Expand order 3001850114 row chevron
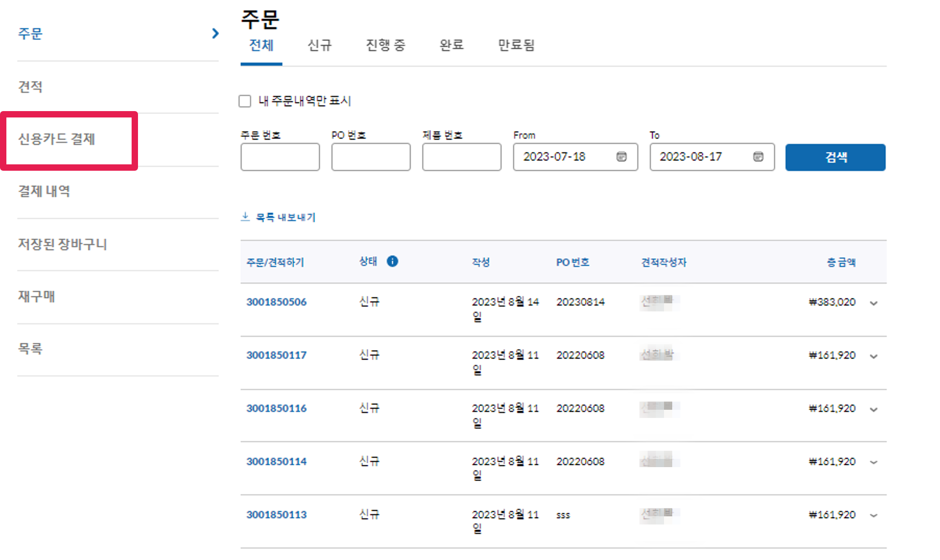This screenshot has width=940, height=560. (874, 463)
